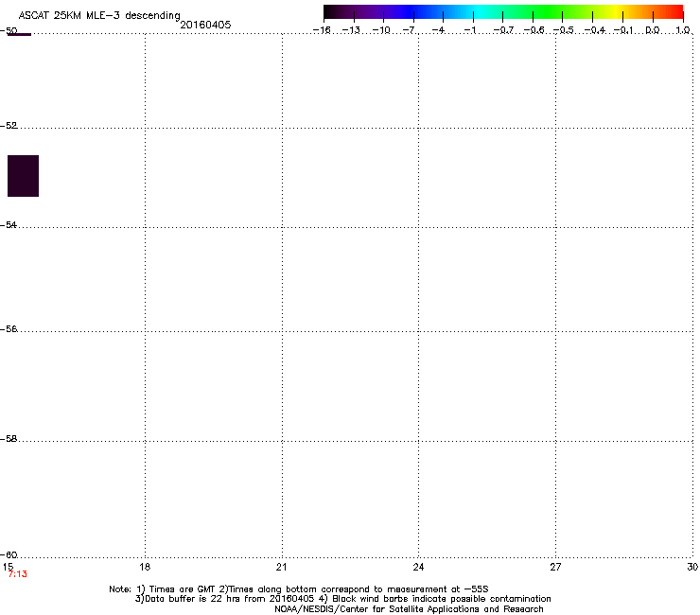Click the -10 value on the color scale
The image size is (700, 615).
[x=381, y=30]
